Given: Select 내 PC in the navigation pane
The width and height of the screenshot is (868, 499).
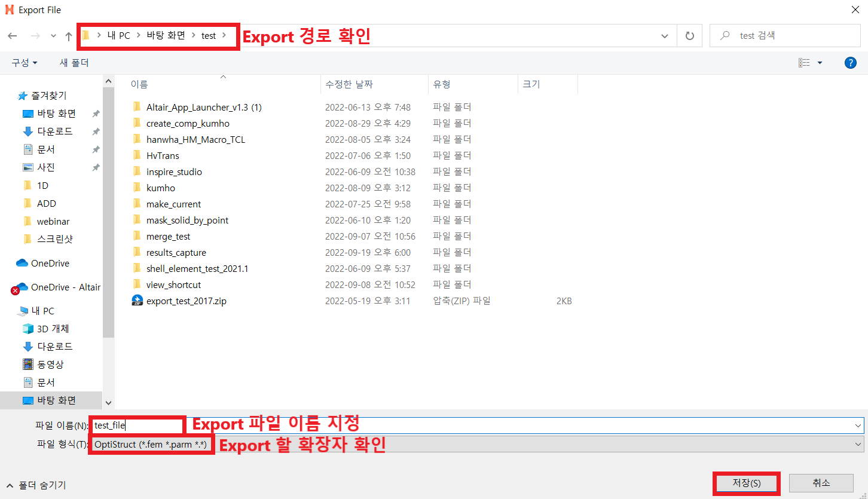Looking at the screenshot, I should [x=36, y=311].
